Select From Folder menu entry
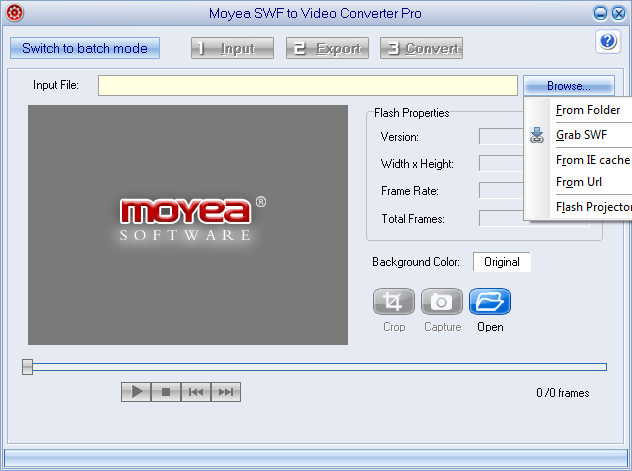632x471 pixels. pos(588,110)
